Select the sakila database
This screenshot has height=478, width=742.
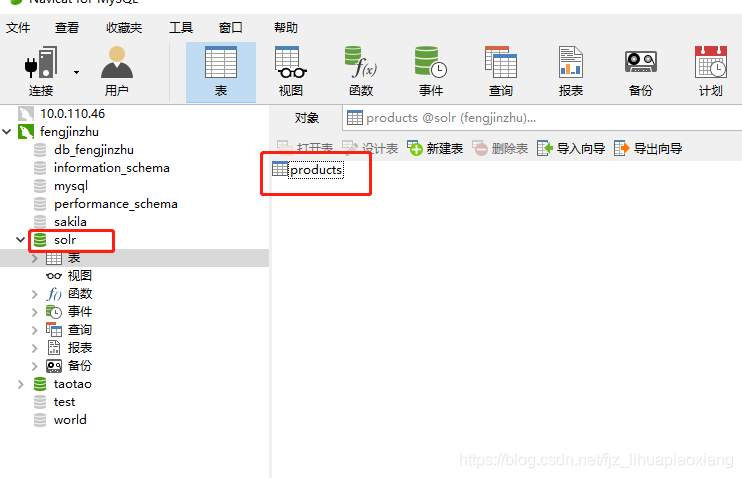[70, 221]
